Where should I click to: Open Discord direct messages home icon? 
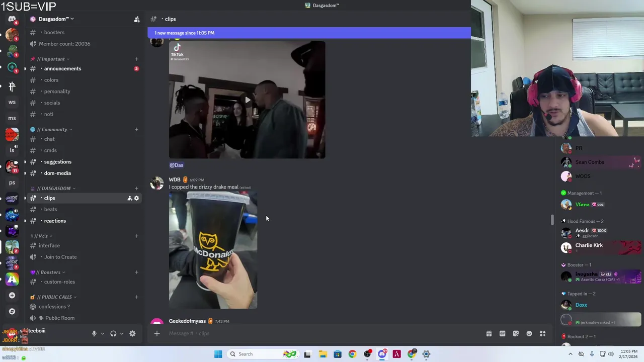(x=12, y=19)
